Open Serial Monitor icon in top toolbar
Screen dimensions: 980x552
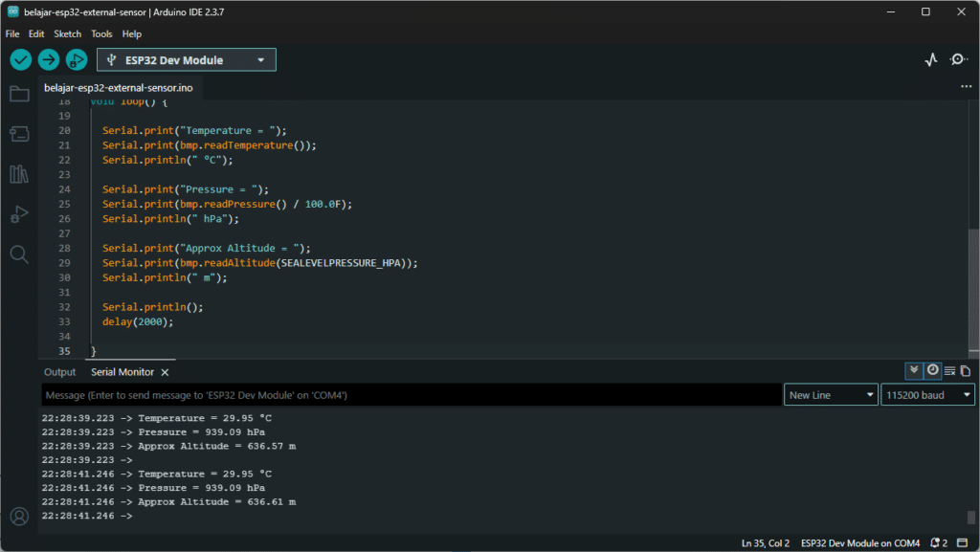(958, 60)
